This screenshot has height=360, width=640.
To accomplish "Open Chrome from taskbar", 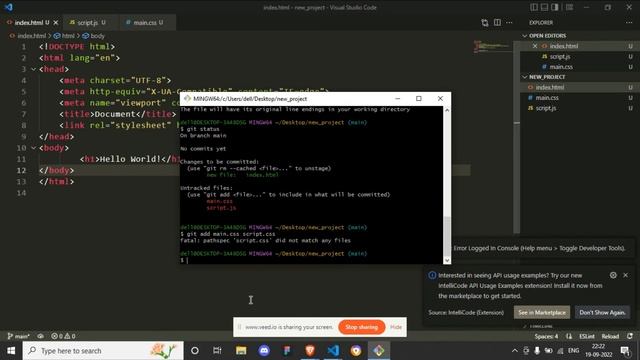I will (356, 351).
